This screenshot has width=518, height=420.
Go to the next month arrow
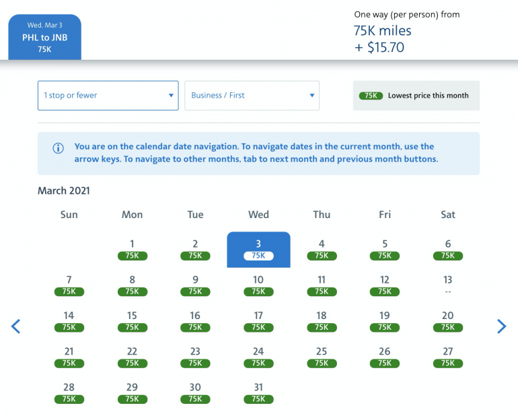[x=501, y=326]
